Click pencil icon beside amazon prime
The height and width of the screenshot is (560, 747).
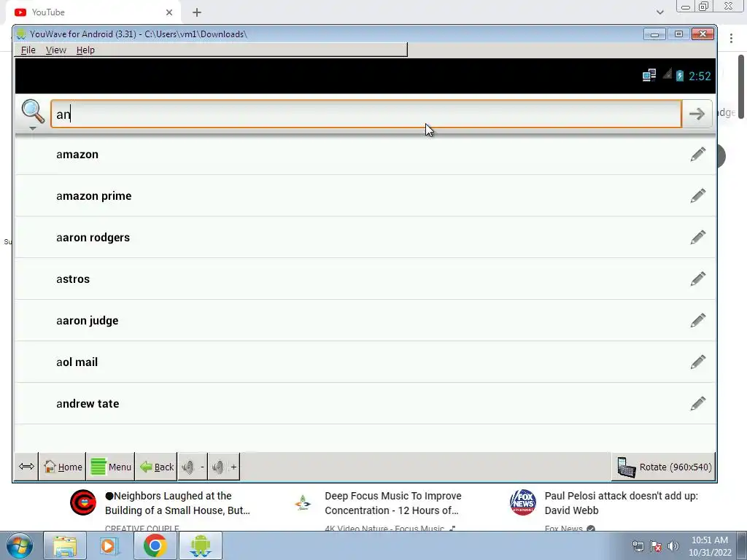[698, 195]
